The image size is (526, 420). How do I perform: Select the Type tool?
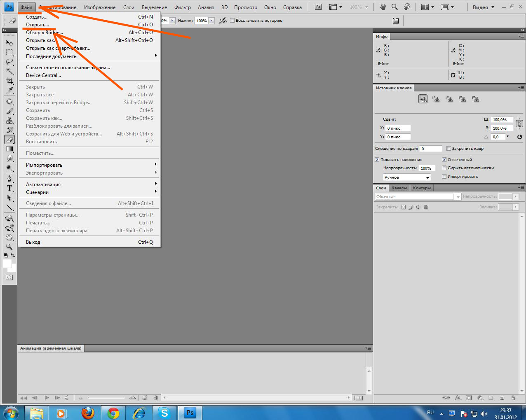[x=9, y=188]
